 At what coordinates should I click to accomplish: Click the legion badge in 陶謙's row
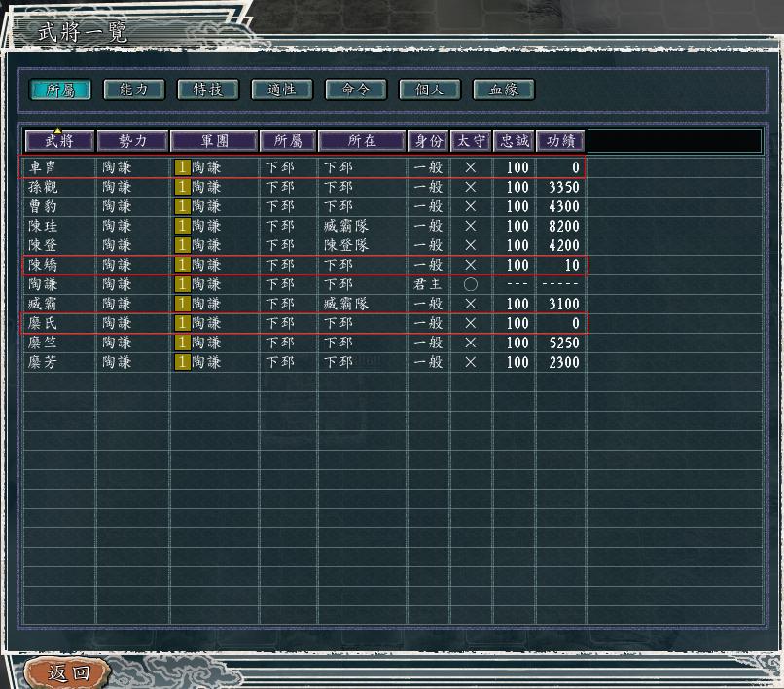click(x=183, y=285)
